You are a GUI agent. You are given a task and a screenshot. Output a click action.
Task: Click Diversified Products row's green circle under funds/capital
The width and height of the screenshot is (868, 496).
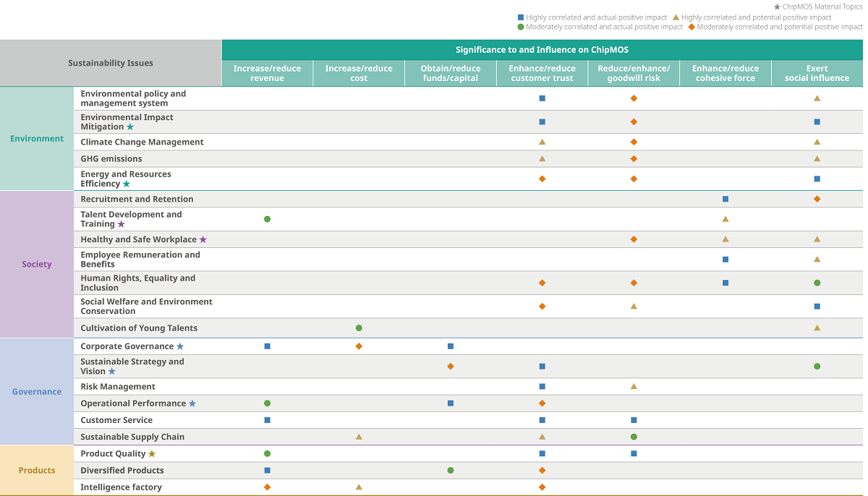pyautogui.click(x=451, y=471)
